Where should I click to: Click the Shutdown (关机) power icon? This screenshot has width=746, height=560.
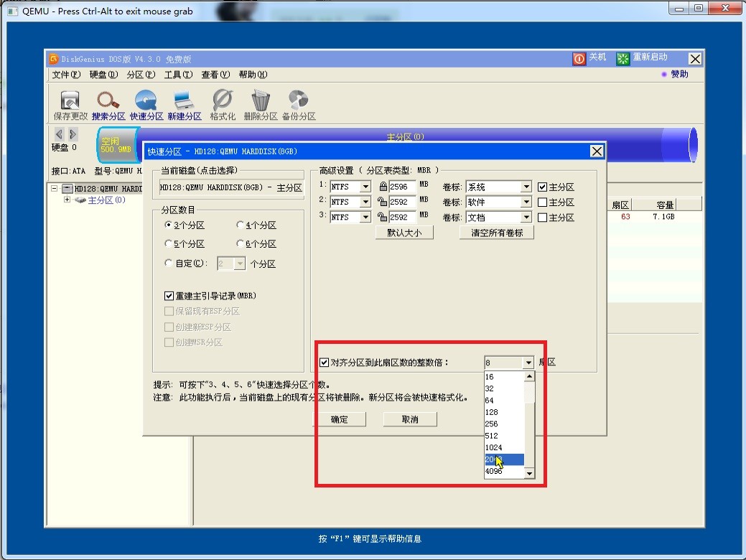[579, 59]
